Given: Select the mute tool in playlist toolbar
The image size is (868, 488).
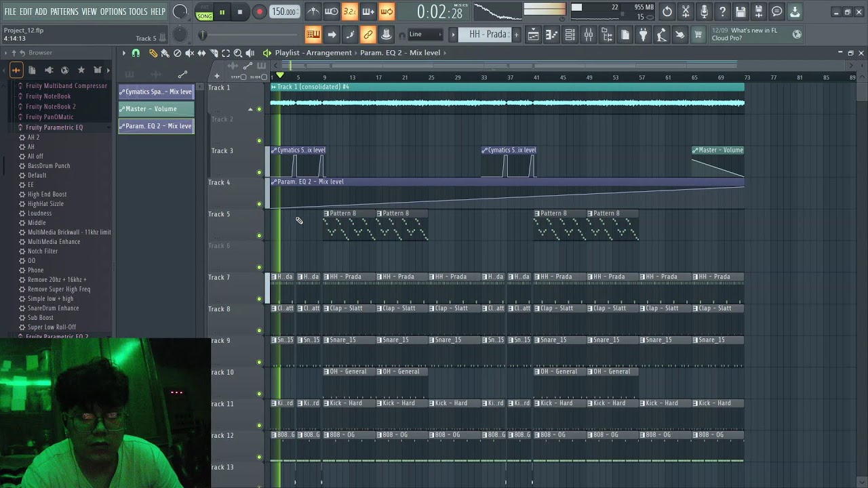Looking at the screenshot, I should (x=189, y=53).
